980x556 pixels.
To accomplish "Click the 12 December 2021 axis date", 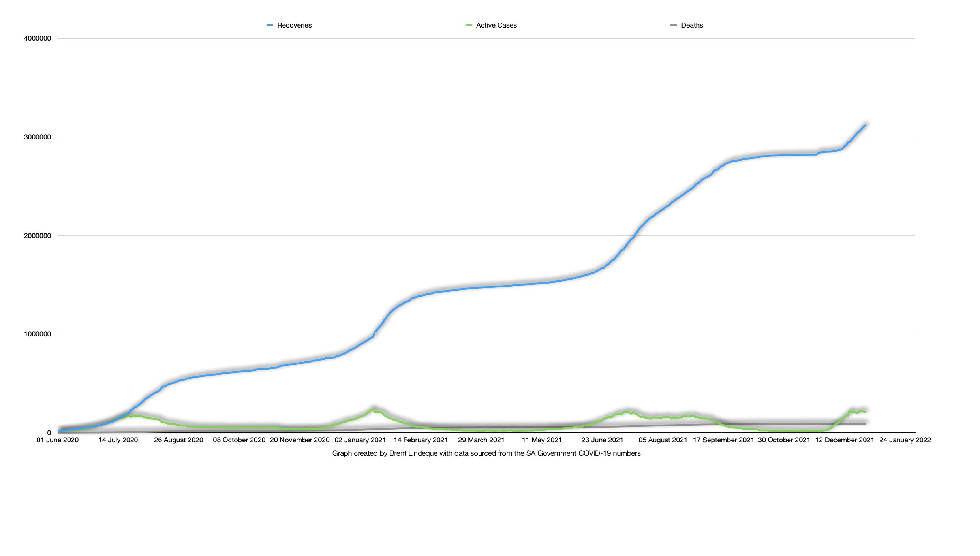I will pos(845,440).
